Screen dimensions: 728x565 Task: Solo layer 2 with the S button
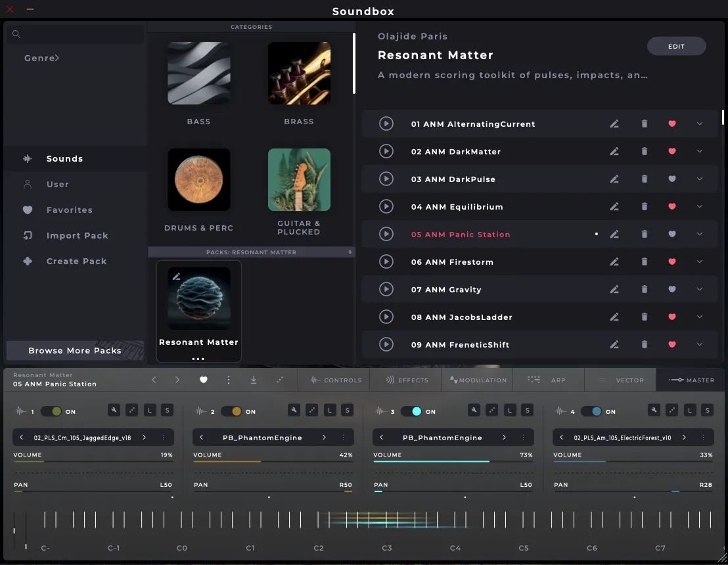[x=347, y=411]
